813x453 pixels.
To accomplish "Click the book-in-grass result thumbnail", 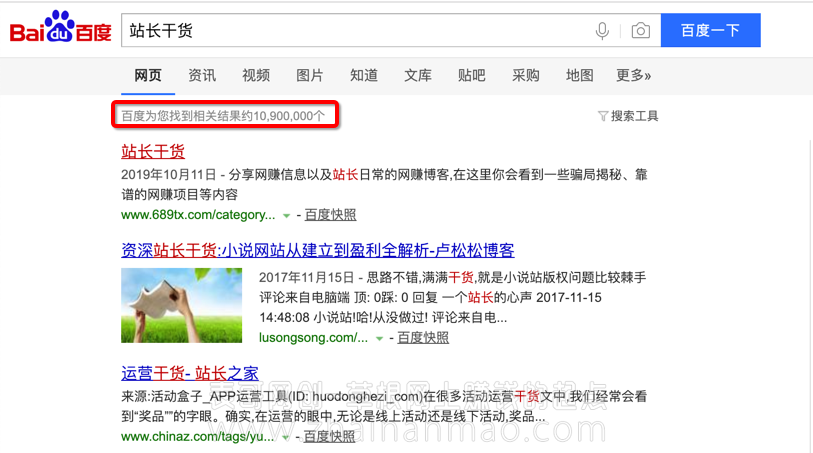I will (x=181, y=305).
